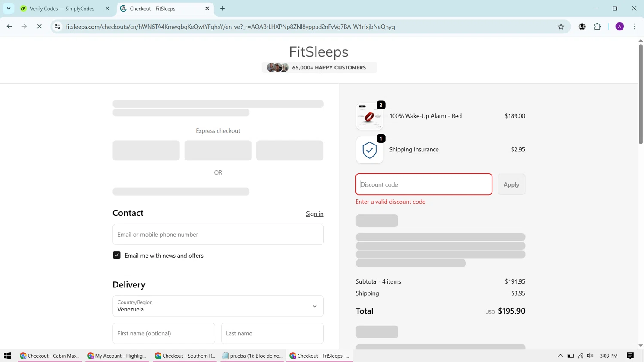Click the Express checkout label
Screen dimensions: 644x362
[x=218, y=131]
